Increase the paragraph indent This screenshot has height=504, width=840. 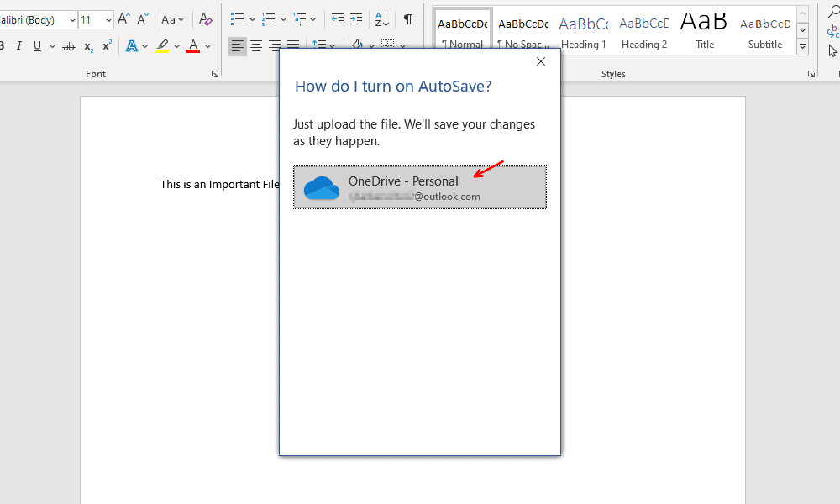[355, 18]
